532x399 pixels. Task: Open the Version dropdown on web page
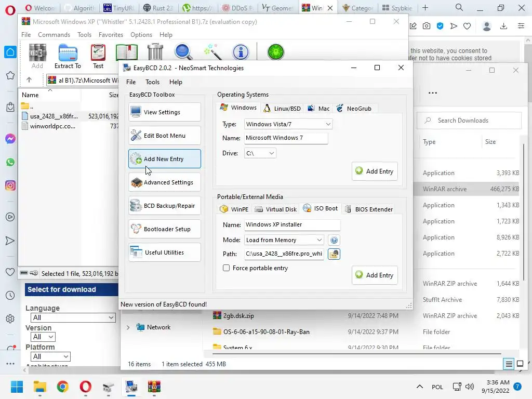[x=43, y=337]
